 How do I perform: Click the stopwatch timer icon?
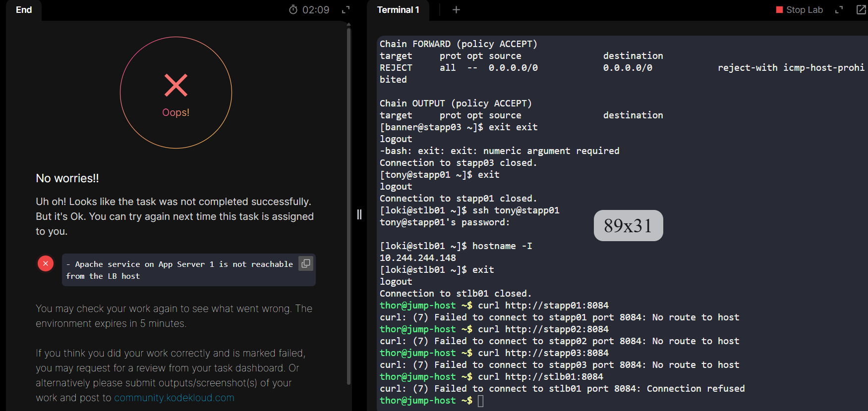coord(293,10)
